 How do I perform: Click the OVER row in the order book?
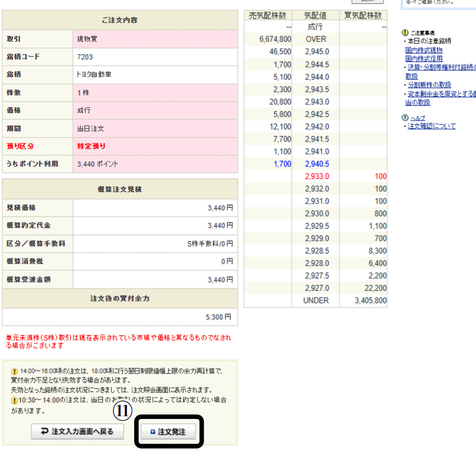point(316,39)
